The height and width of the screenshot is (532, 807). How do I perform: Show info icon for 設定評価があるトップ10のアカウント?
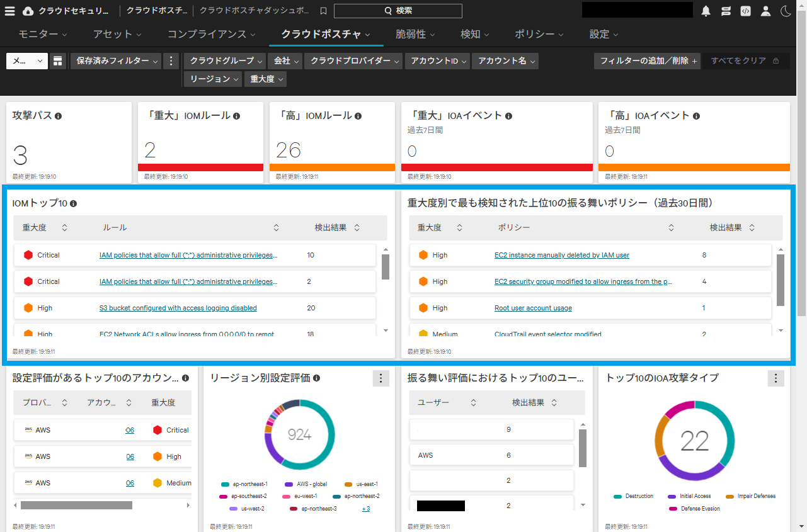coord(185,378)
